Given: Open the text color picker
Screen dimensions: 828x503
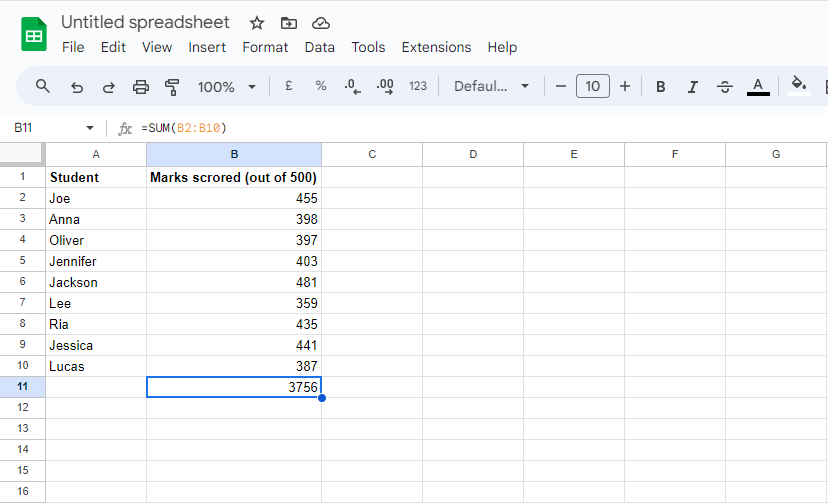Looking at the screenshot, I should [758, 87].
